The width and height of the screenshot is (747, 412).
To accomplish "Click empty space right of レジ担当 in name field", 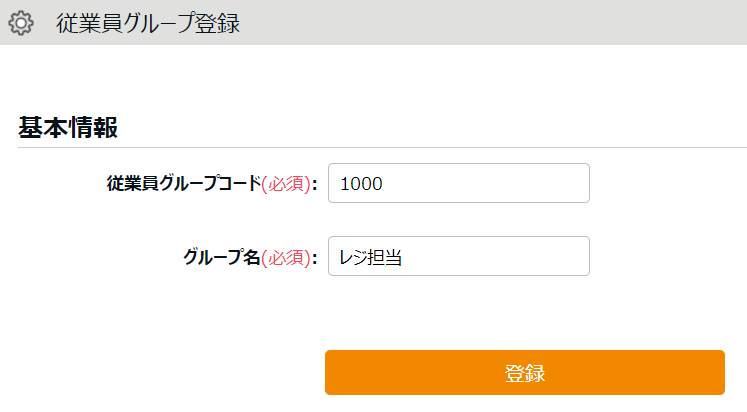I will pos(510,256).
